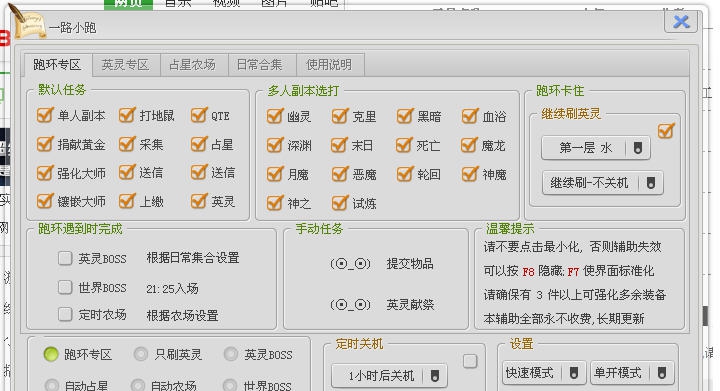Uncheck 英灵 in default tasks
The image size is (720, 391).
click(199, 201)
